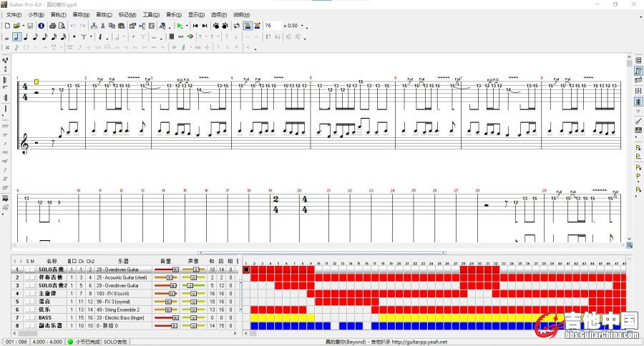Cut selection with the scissors icon

tap(102, 26)
